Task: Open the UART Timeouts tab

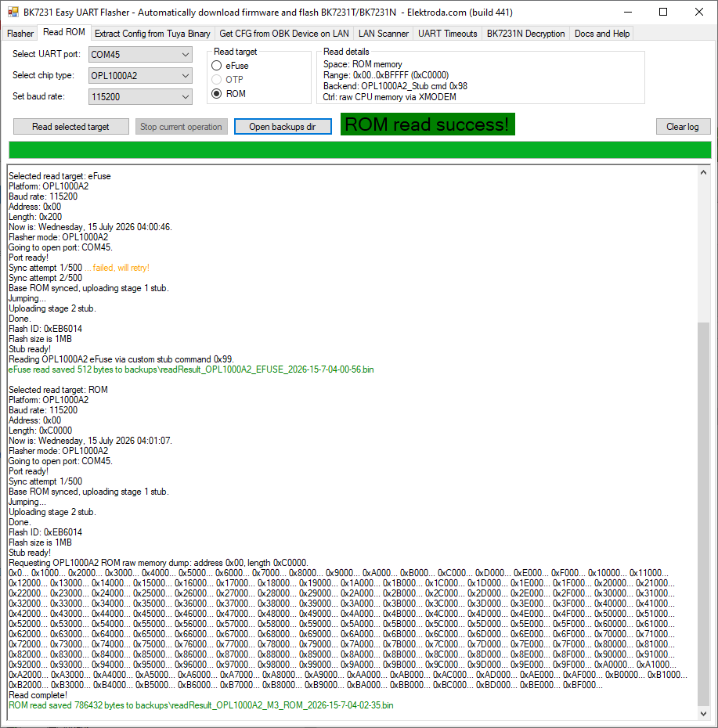Action: point(448,34)
